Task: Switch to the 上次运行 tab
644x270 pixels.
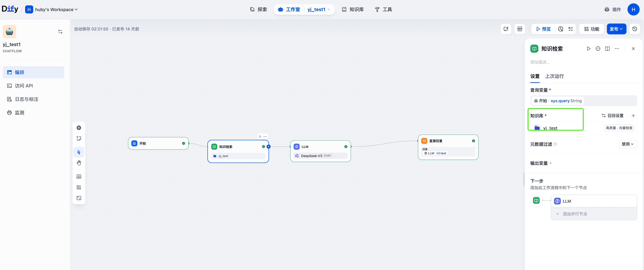Action: click(554, 76)
